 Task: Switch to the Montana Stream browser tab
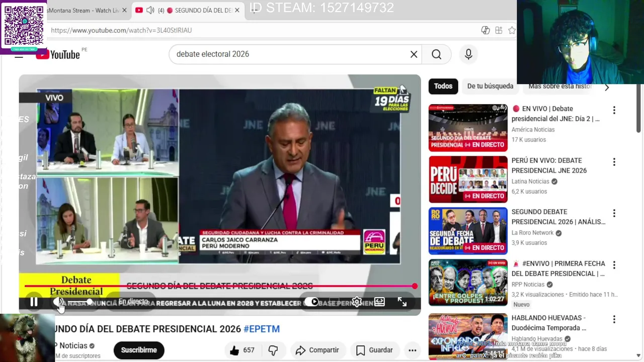tap(82, 10)
